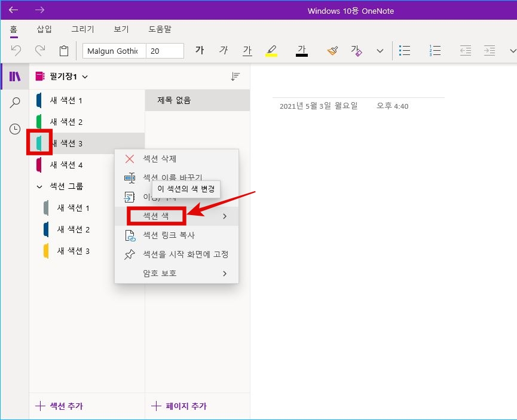Select top-level section 새 섹션 2
Image resolution: width=517 pixels, height=420 pixels.
[x=87, y=122]
